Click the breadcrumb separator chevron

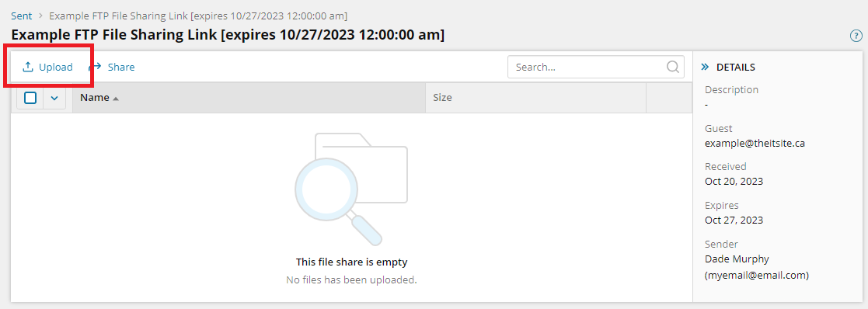coord(40,16)
